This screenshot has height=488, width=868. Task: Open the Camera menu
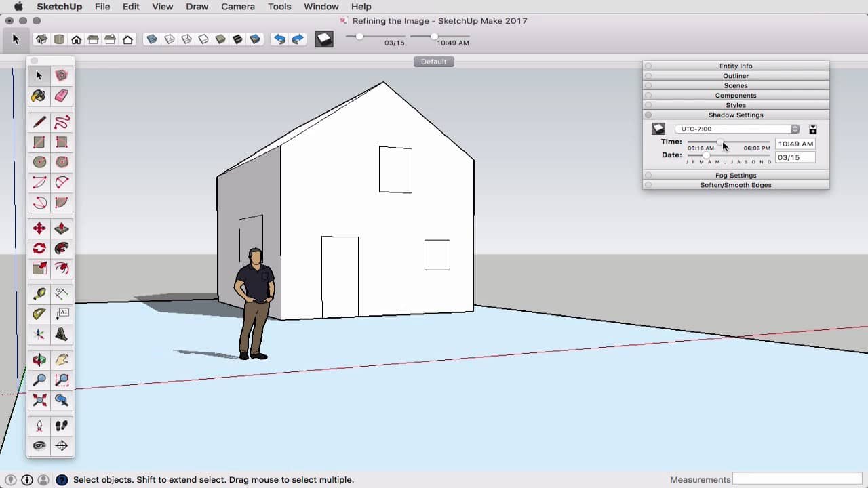(238, 7)
